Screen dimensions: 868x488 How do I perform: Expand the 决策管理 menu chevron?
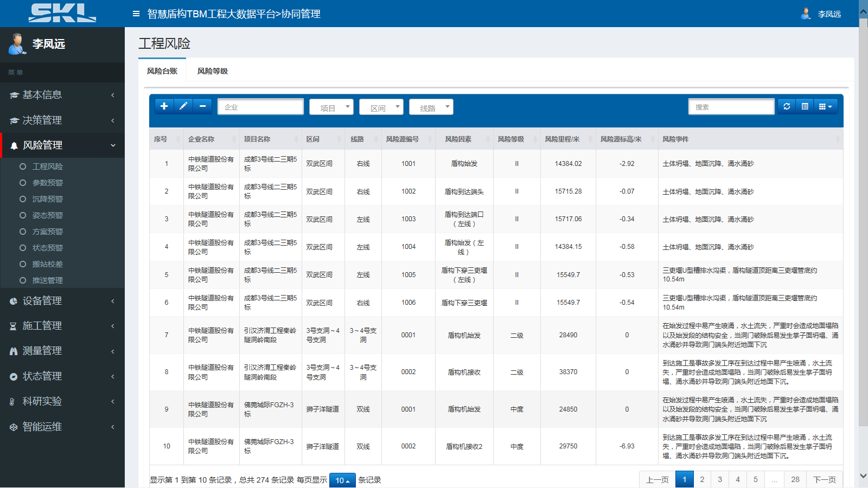[113, 120]
